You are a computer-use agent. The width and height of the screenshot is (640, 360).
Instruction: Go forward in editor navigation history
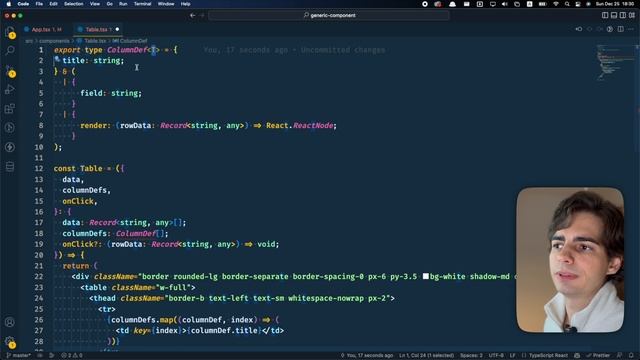coord(202,16)
